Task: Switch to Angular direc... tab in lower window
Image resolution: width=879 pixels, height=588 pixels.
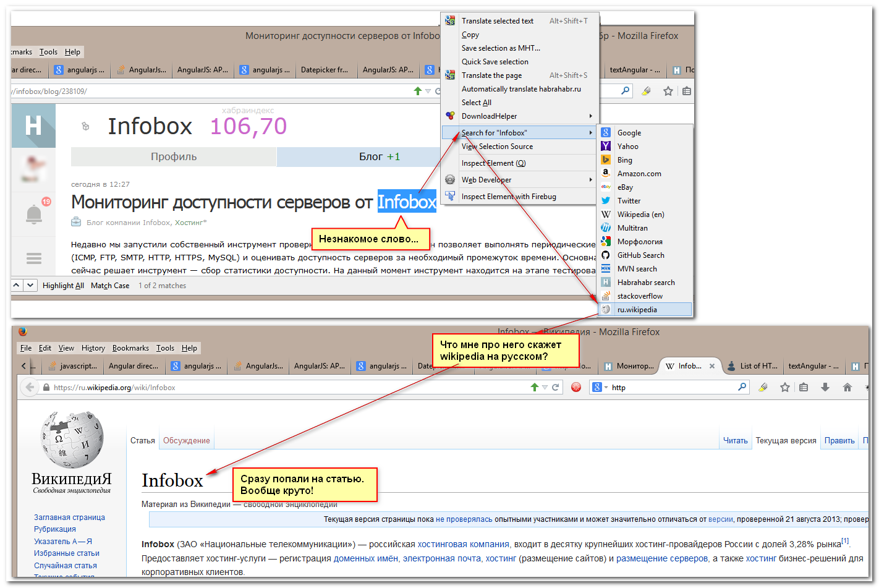Action: click(x=134, y=366)
